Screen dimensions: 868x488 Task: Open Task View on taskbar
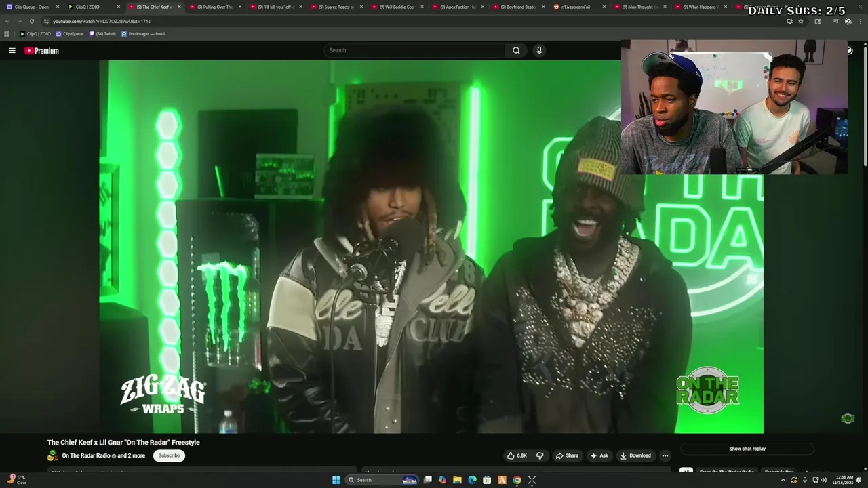pyautogui.click(x=428, y=480)
